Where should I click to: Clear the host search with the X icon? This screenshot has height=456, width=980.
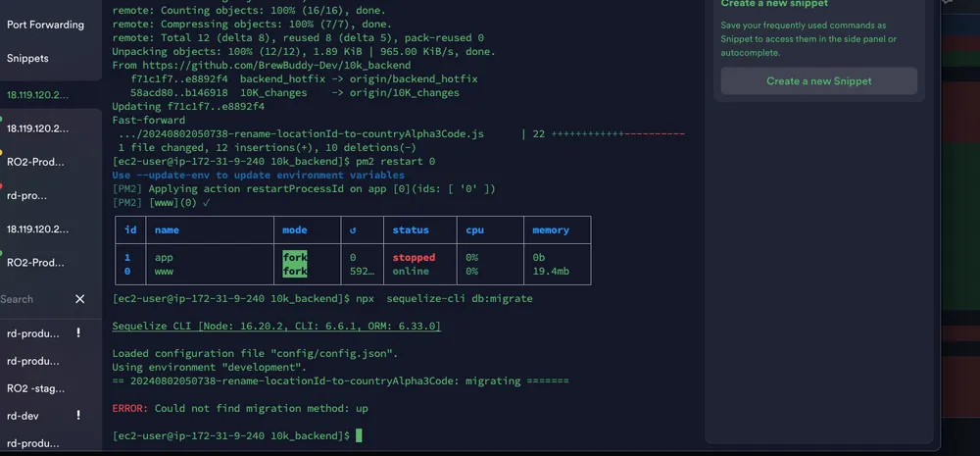click(80, 299)
